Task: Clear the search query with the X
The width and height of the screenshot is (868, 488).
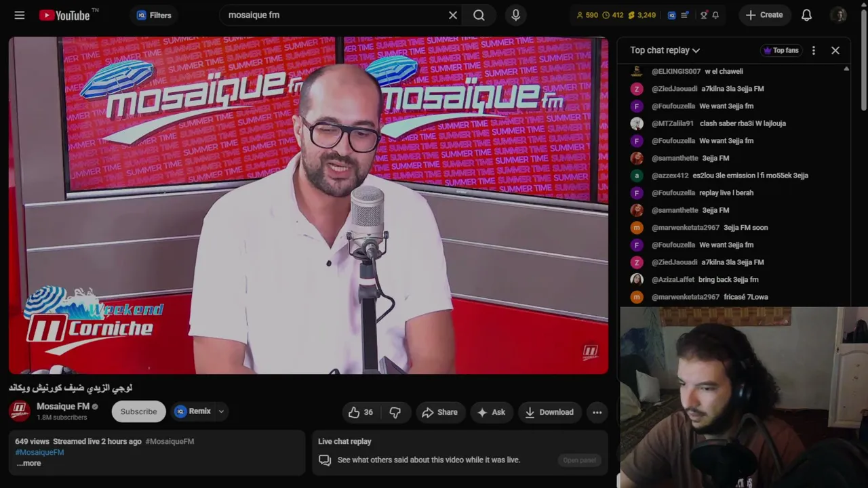Action: click(453, 15)
